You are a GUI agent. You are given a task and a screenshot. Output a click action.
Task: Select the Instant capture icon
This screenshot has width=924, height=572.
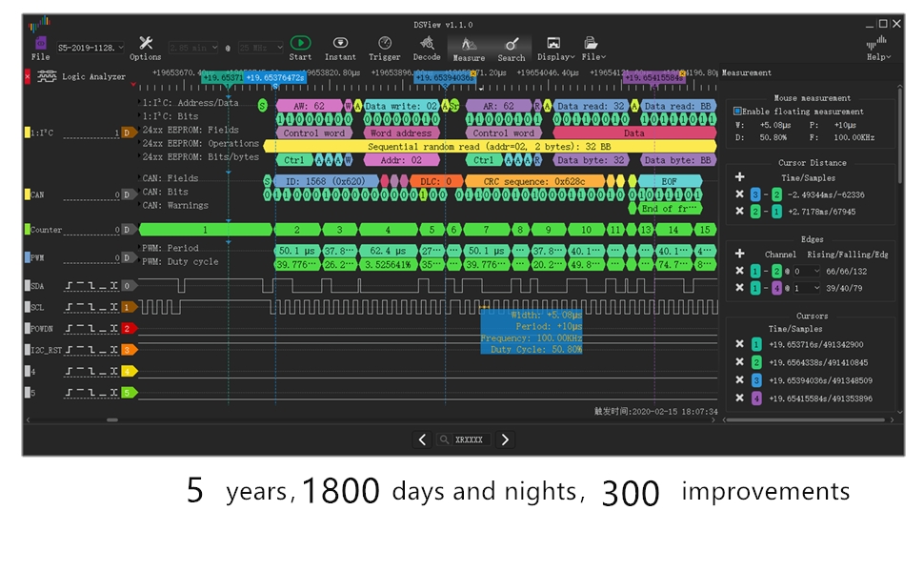click(x=340, y=44)
